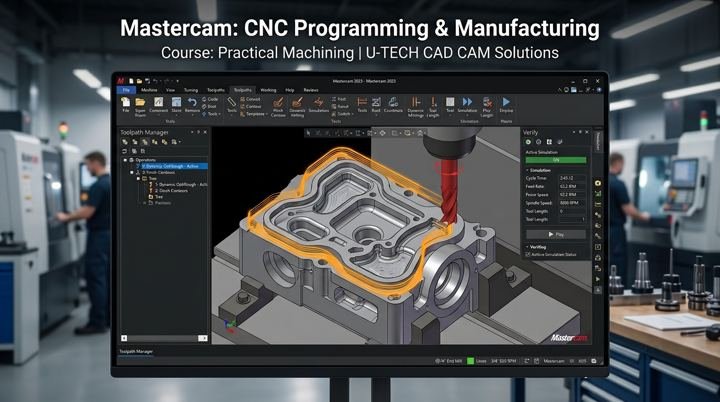Click the undo arrow in quick access bar
720x402 pixels.
coord(155,81)
